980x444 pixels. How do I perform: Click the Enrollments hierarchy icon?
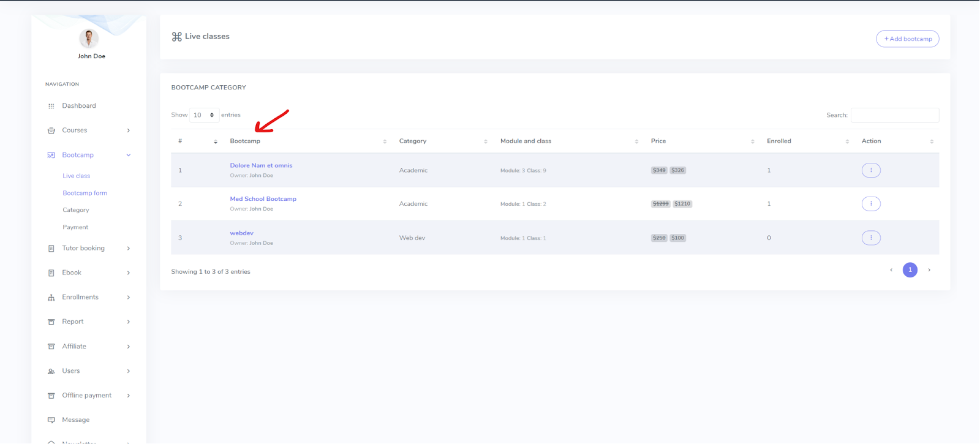(x=51, y=298)
